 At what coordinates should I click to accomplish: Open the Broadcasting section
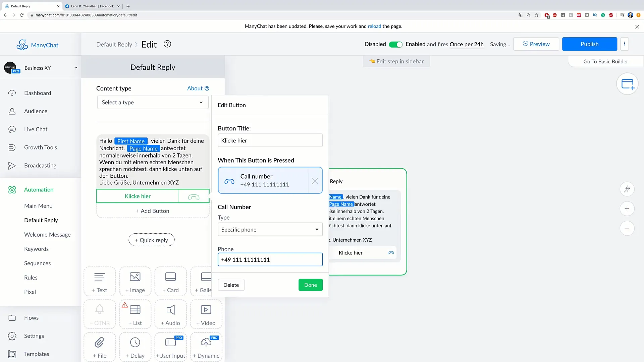click(x=40, y=166)
